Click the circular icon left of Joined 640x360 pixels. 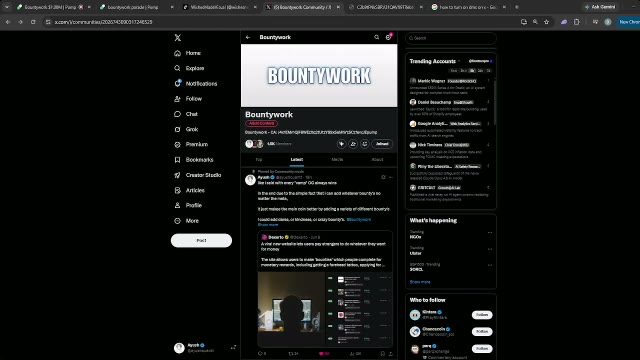click(x=364, y=144)
